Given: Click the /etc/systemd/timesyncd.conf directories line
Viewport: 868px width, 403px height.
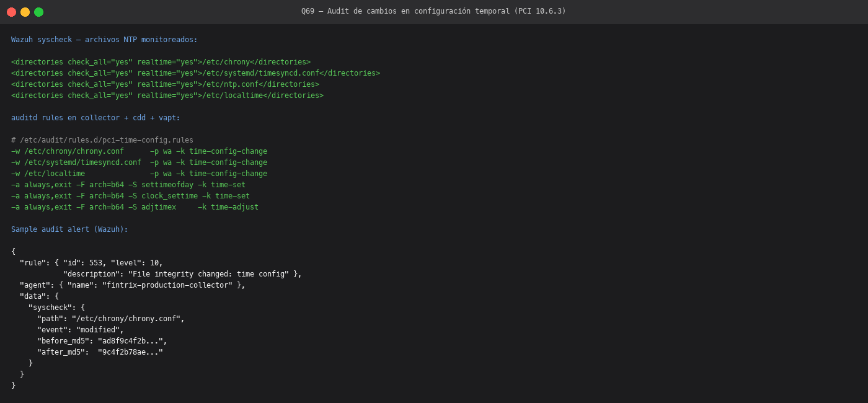Looking at the screenshot, I should pos(195,73).
